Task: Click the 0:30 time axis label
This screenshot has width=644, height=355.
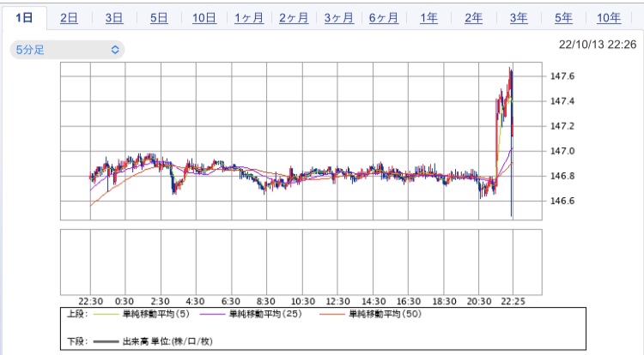Action: [124, 302]
